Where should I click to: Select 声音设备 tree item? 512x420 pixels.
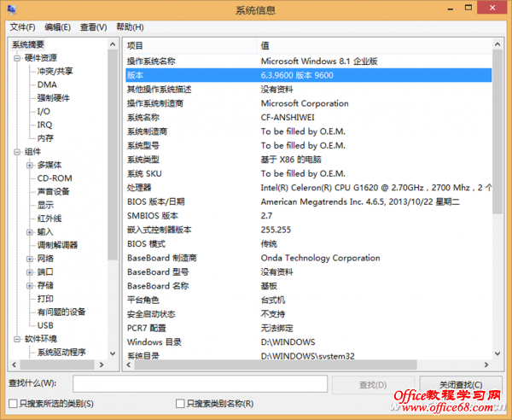[x=53, y=192]
